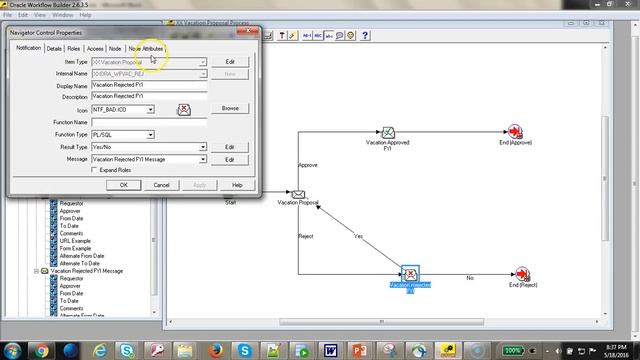The image size is (640, 360).
Task: Click the blue Skype S taskbar icon
Action: [244, 351]
